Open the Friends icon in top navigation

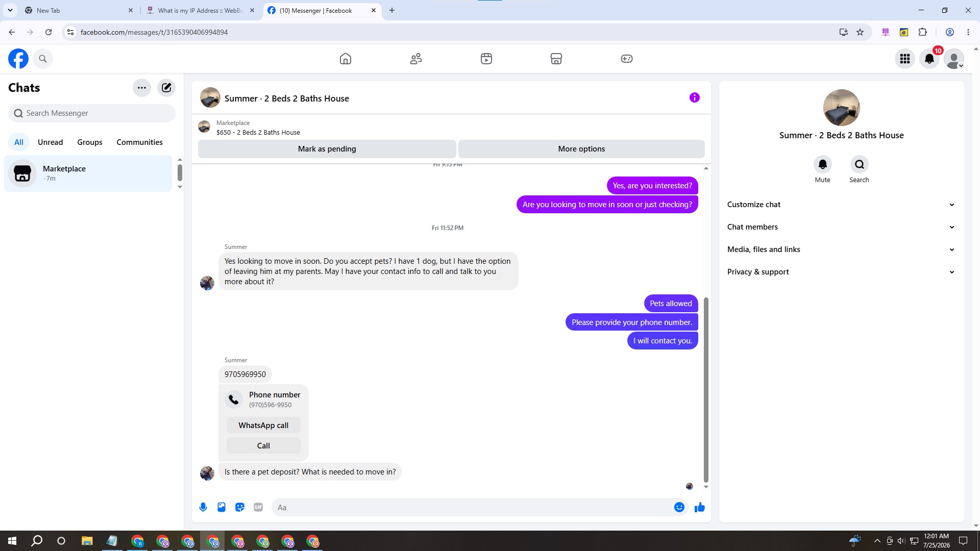pyautogui.click(x=416, y=59)
